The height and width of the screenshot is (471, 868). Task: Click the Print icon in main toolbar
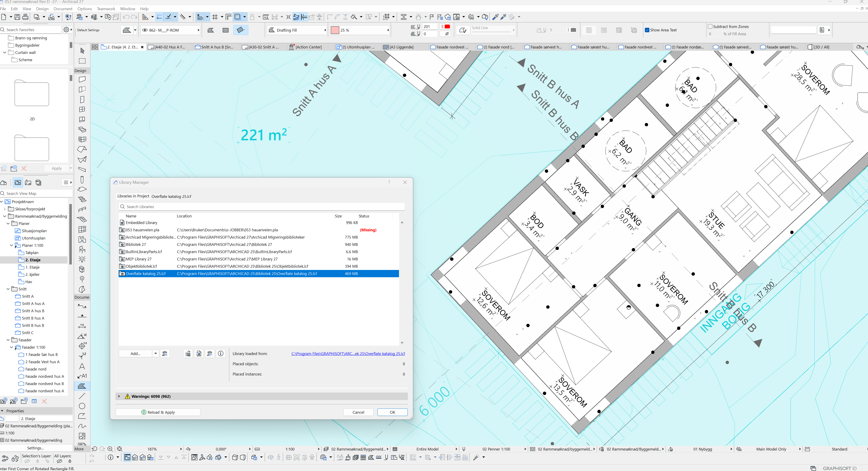(25, 17)
